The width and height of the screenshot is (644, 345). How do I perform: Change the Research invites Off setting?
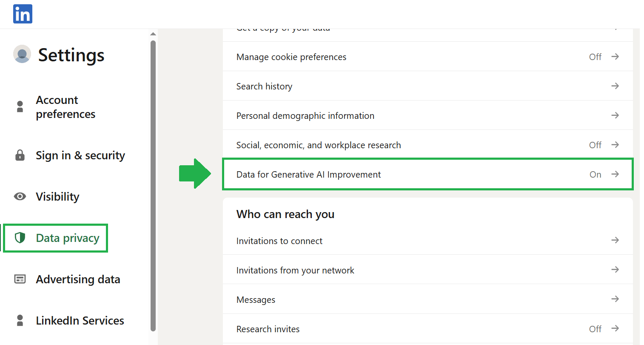(595, 329)
